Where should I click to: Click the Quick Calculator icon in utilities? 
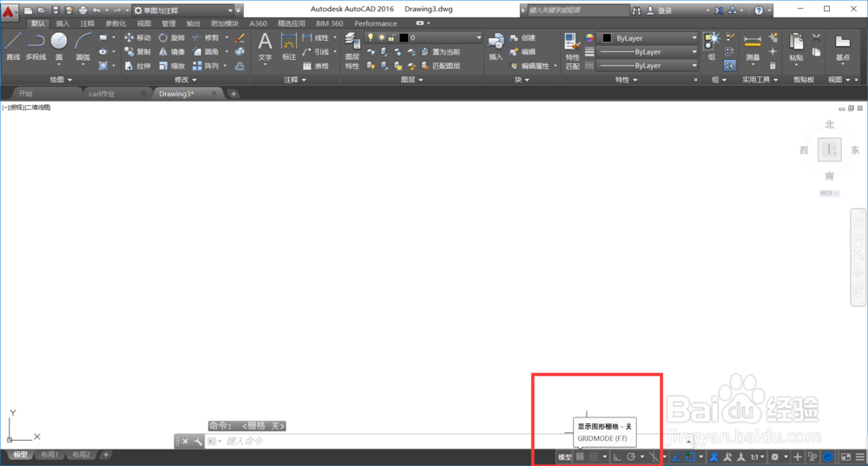pyautogui.click(x=773, y=66)
